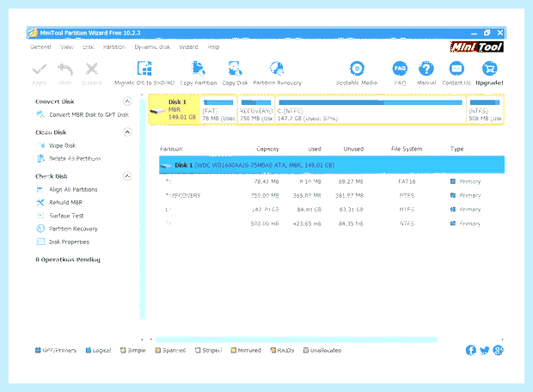This screenshot has height=392, width=533.
Task: Collapse the Clean Disk section
Action: click(127, 132)
